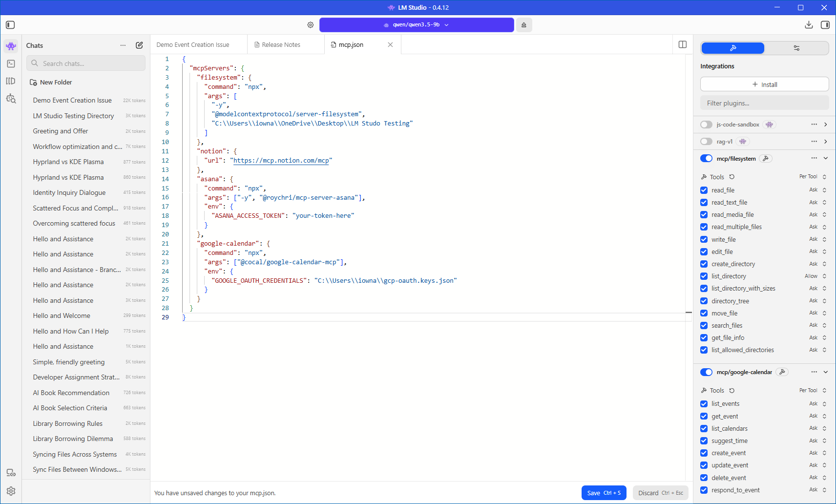This screenshot has height=504, width=836.
Task: Create a New Folder in chats
Action: coord(51,82)
